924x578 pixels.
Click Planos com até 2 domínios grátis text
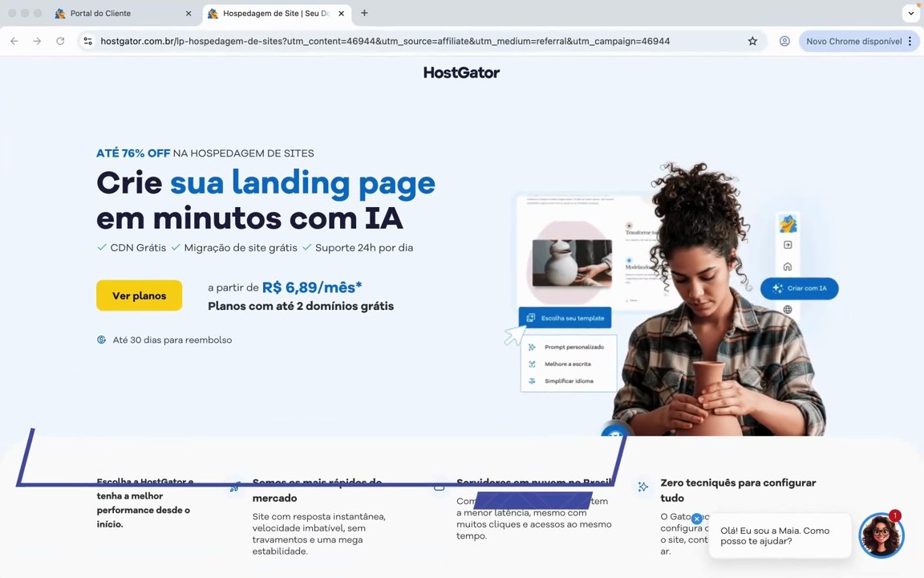point(301,306)
